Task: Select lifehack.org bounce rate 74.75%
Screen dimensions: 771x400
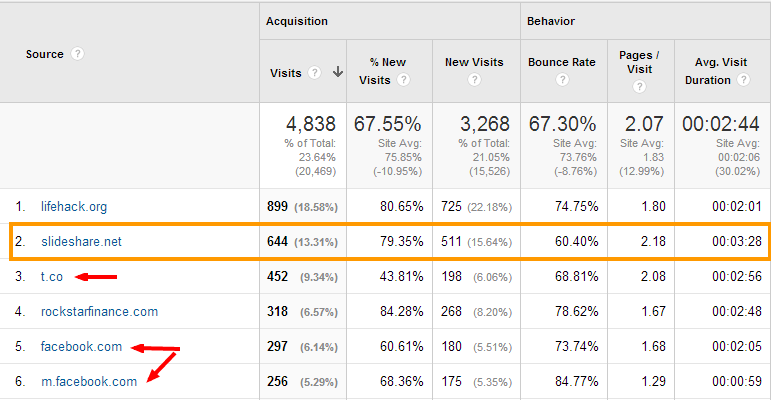Action: pyautogui.click(x=576, y=206)
